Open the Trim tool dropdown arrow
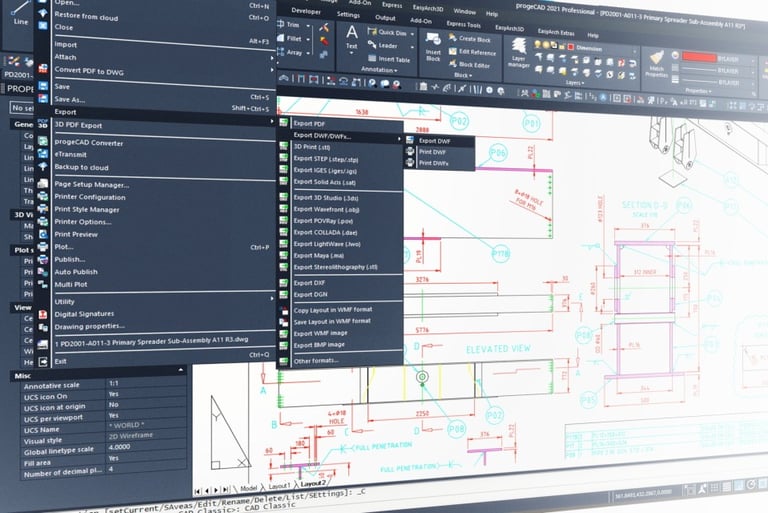 click(x=309, y=25)
